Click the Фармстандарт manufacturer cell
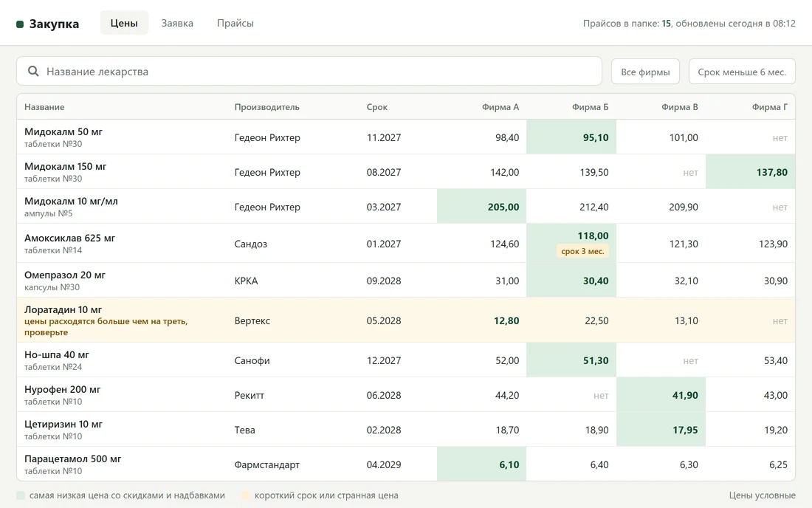The height and width of the screenshot is (508, 812). (x=266, y=464)
